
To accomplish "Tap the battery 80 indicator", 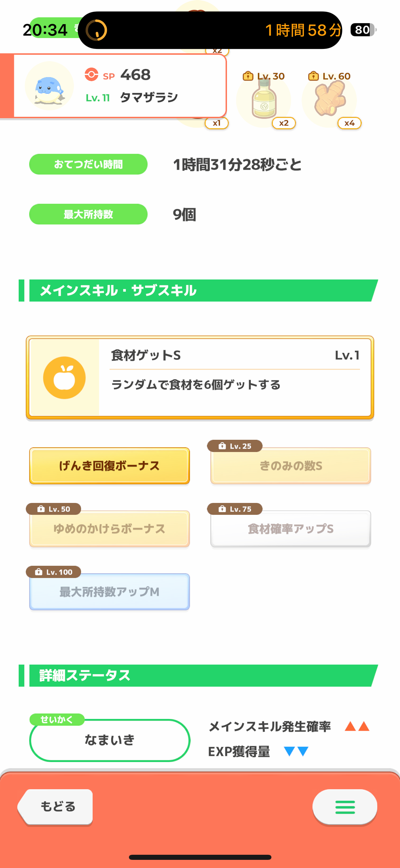I will tap(363, 30).
